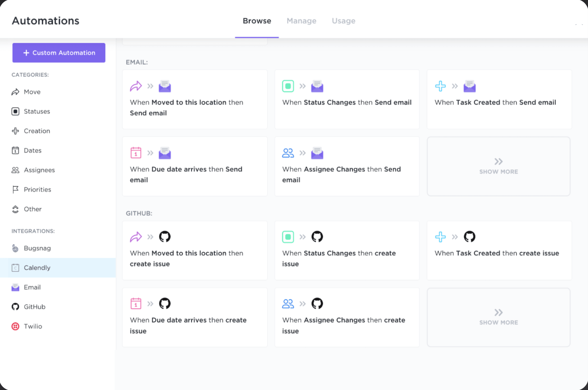Switch to the Usage tab
This screenshot has width=588, height=390.
pos(343,20)
